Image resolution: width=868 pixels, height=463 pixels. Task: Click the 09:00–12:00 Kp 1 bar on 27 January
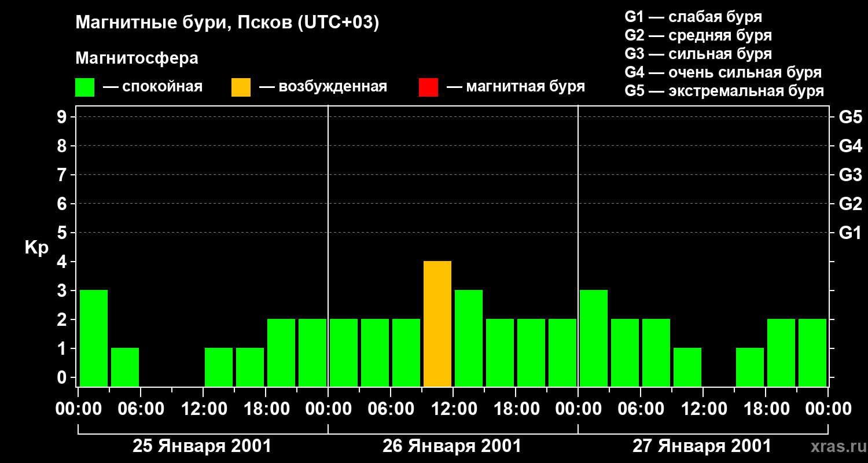pyautogui.click(x=687, y=368)
